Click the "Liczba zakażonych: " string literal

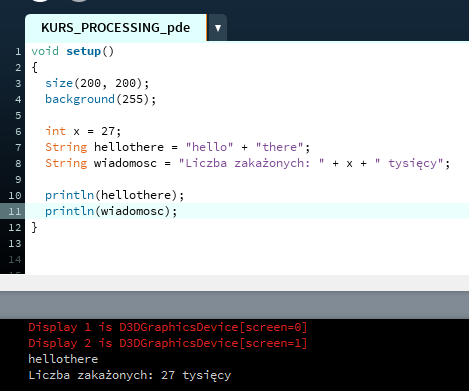(252, 163)
